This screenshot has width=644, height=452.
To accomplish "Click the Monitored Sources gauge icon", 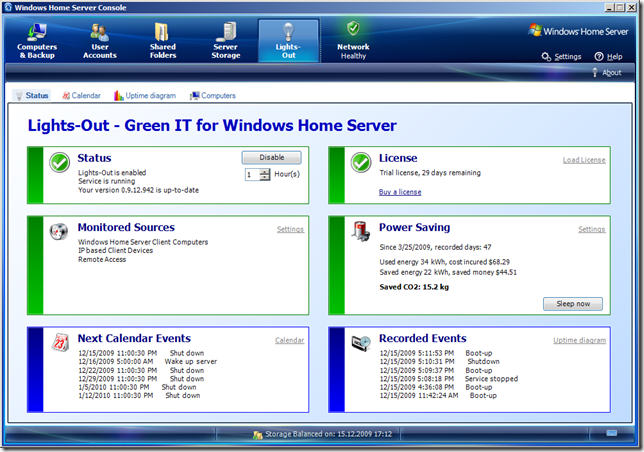I will tap(59, 232).
